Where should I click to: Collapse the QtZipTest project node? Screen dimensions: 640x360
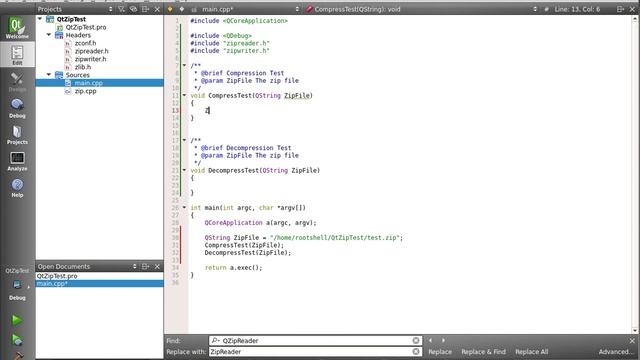(x=40, y=19)
